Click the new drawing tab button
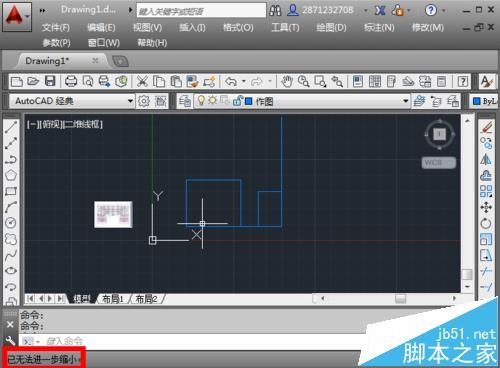The width and height of the screenshot is (500, 368). [120, 61]
